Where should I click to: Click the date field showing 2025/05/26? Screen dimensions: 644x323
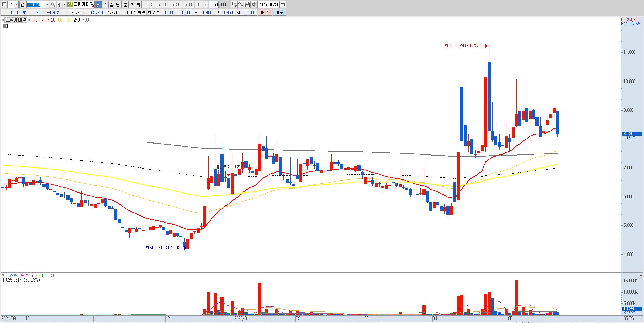tap(269, 4)
